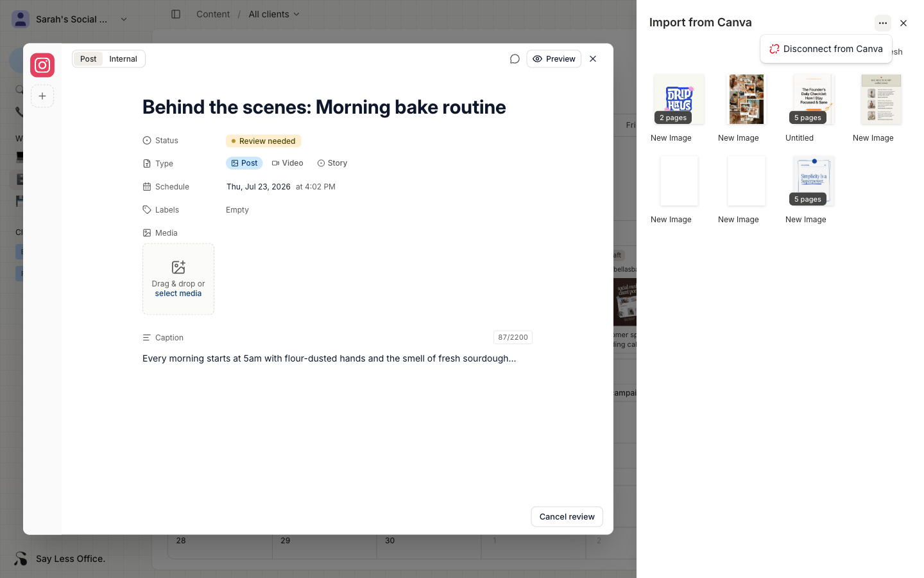The height and width of the screenshot is (578, 924).
Task: Select the Post content type
Action: pyautogui.click(x=244, y=163)
